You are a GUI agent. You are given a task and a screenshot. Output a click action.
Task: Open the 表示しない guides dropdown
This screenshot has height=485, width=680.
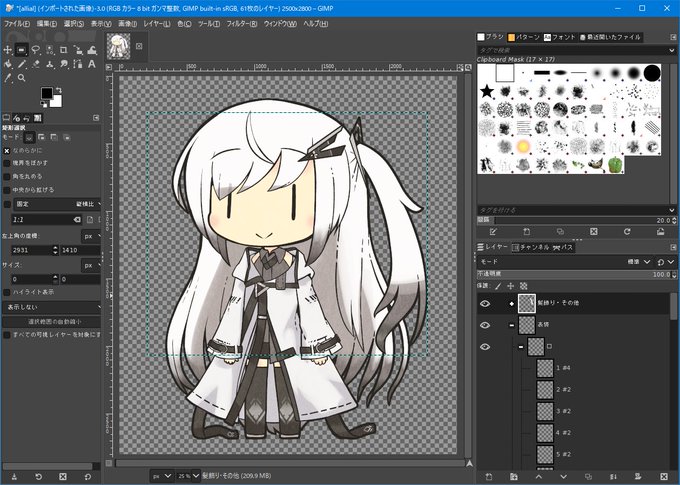[52, 307]
